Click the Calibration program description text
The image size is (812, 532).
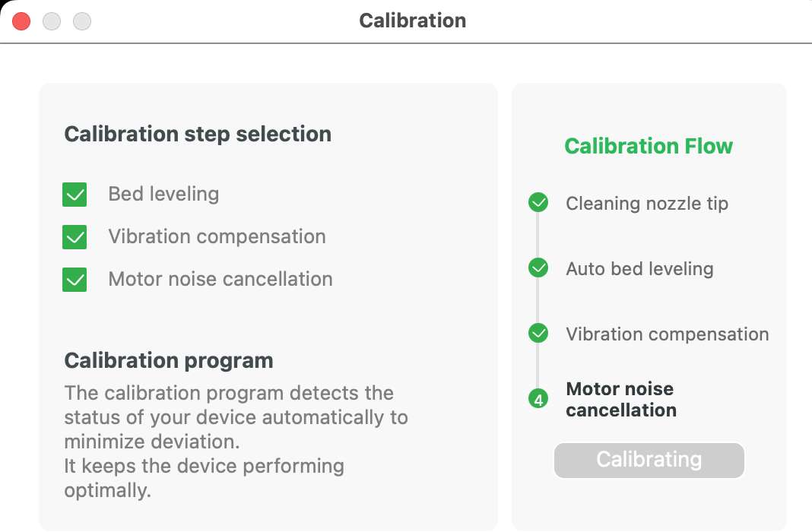(x=236, y=442)
